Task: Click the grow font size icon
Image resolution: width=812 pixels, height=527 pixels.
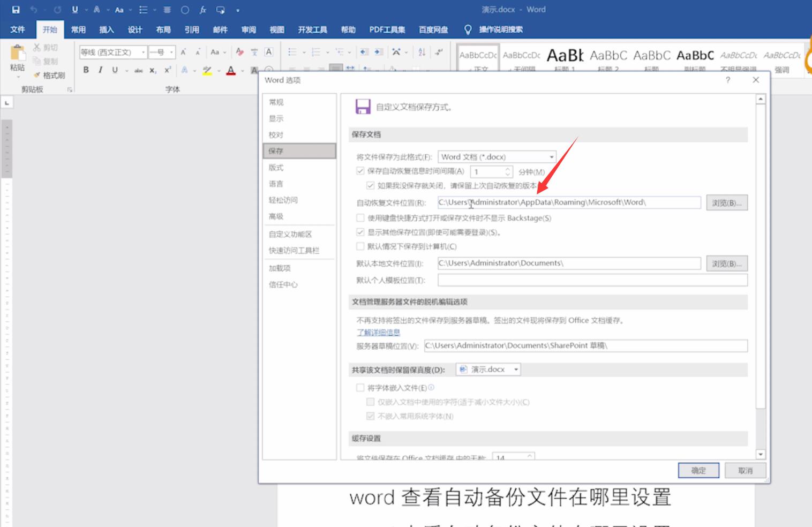Action: 183,52
